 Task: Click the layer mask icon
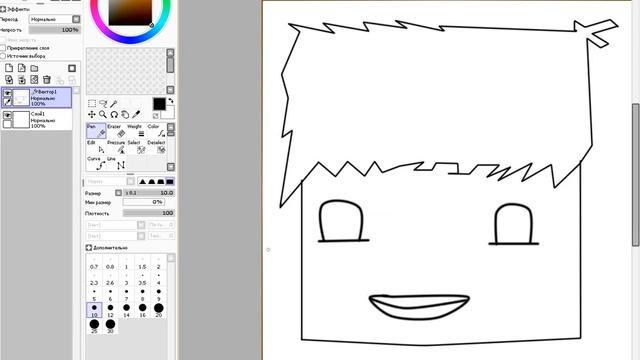72,68
